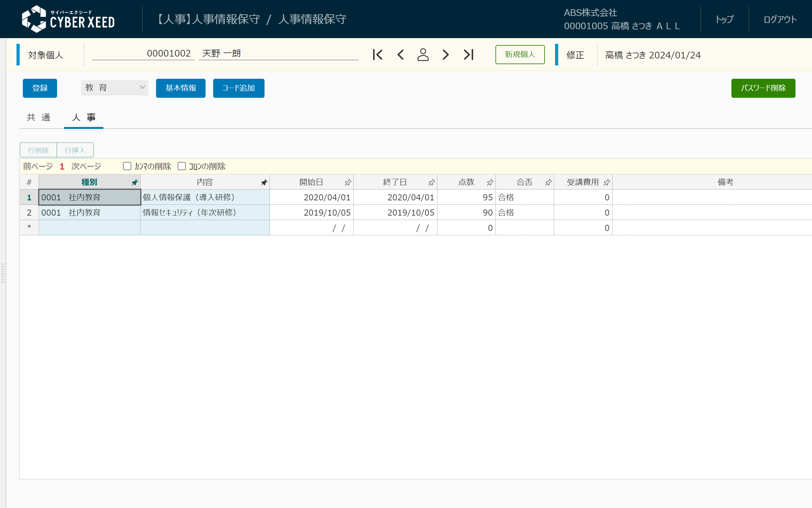Select cell 情報セキュリティ（年次研修）
Image resolution: width=812 pixels, height=508 pixels.
205,213
